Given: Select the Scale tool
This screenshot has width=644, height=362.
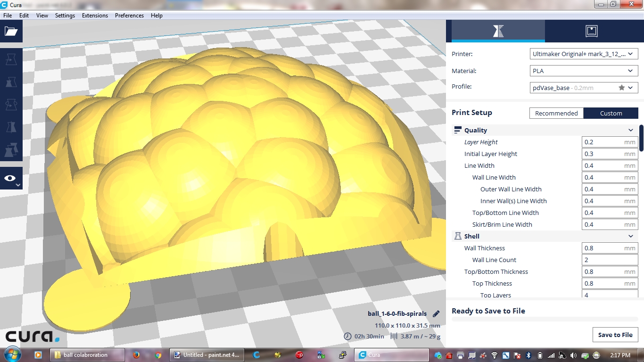Looking at the screenshot, I should [x=11, y=82].
